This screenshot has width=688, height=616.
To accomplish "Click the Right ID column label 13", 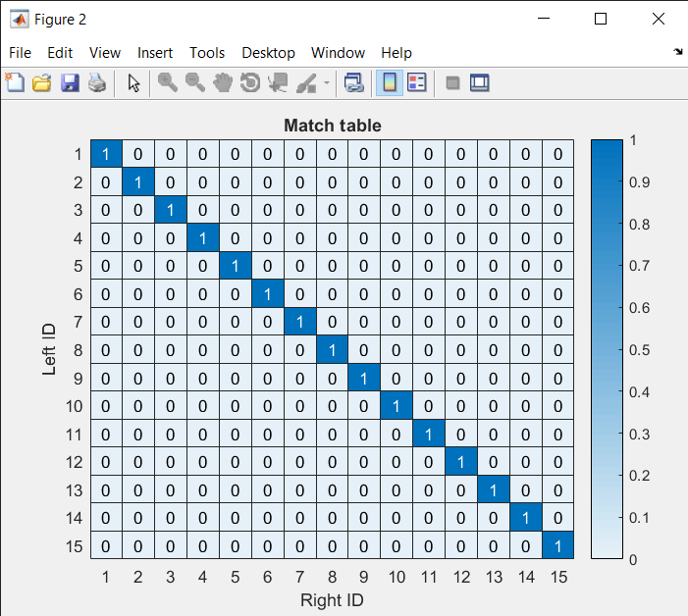I will pyautogui.click(x=494, y=577).
